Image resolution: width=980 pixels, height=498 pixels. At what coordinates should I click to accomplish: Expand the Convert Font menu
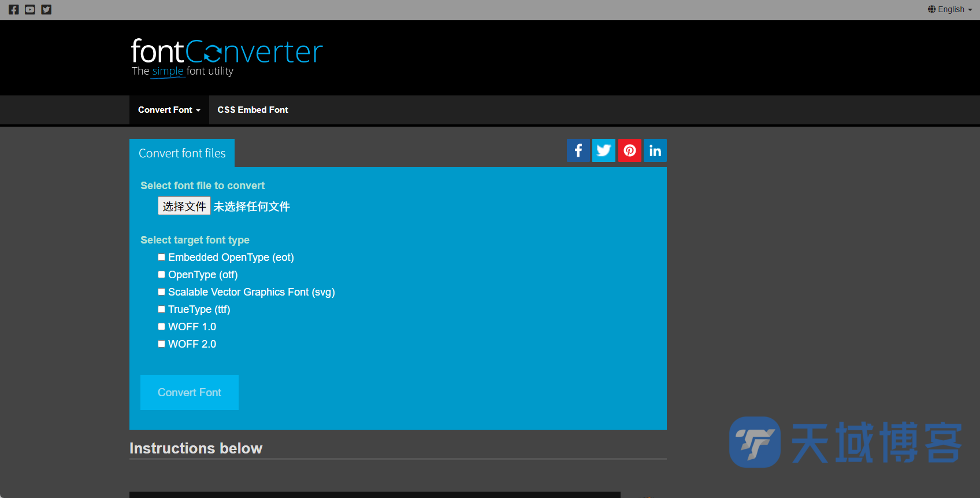pyautogui.click(x=169, y=110)
